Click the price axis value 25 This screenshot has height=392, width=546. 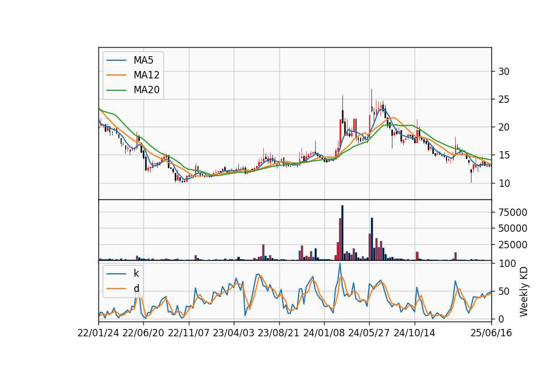pos(504,99)
